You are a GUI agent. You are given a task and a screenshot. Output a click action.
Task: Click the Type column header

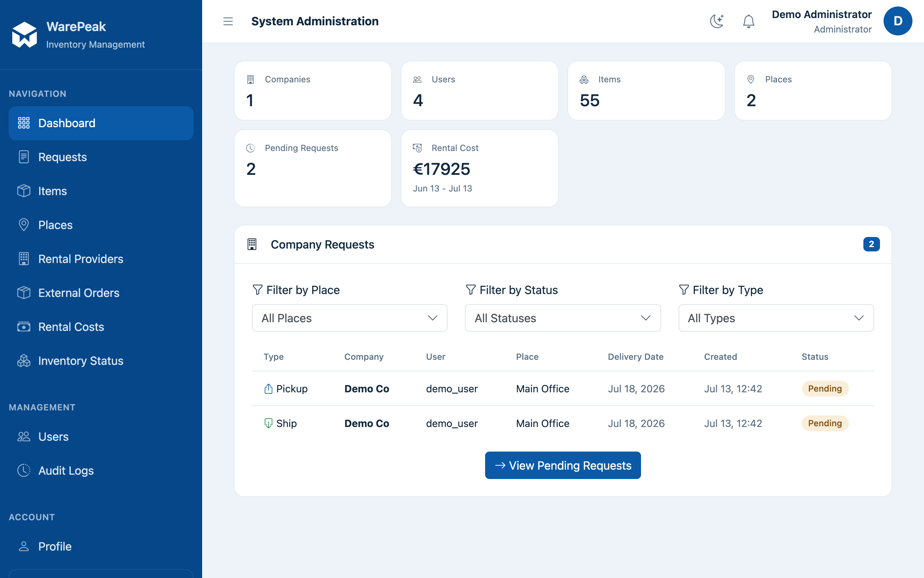pyautogui.click(x=273, y=357)
